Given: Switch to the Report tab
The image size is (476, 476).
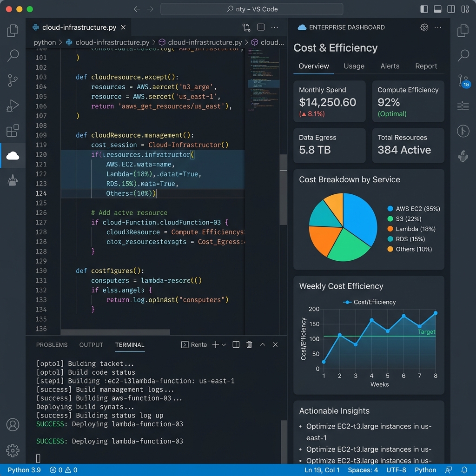Looking at the screenshot, I should click(426, 66).
